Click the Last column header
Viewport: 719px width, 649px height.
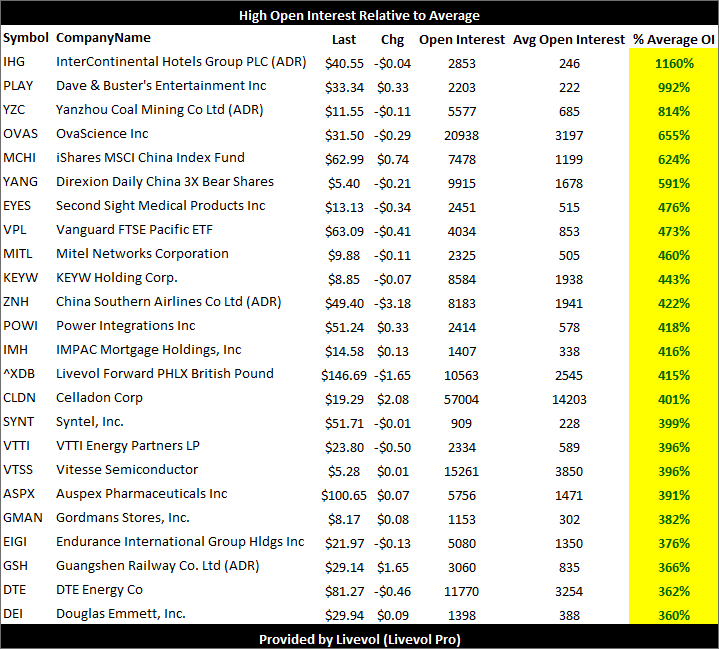point(344,39)
